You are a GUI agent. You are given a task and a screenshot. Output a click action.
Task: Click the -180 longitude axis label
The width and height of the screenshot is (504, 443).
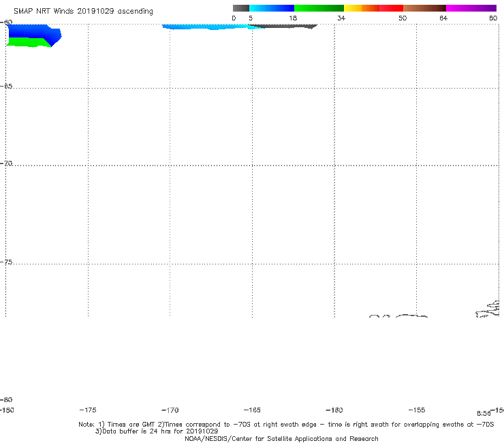pos(7,410)
